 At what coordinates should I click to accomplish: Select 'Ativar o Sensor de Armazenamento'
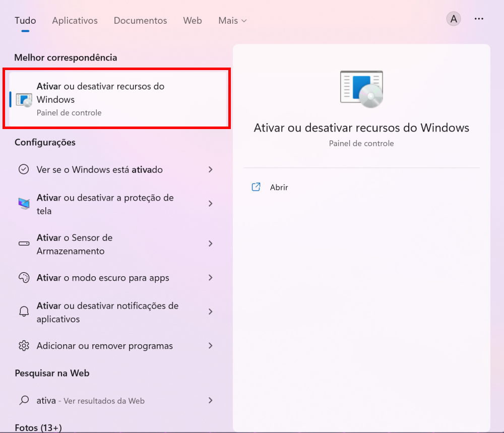click(75, 244)
